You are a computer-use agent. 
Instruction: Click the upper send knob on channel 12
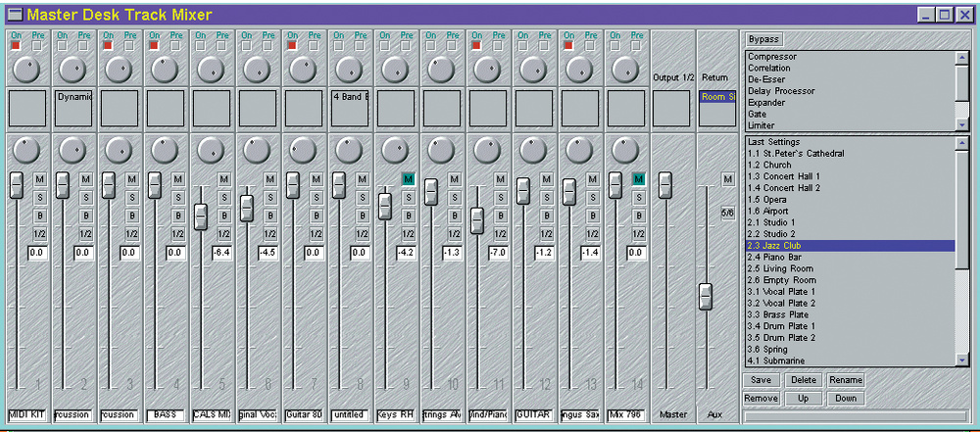[532, 70]
